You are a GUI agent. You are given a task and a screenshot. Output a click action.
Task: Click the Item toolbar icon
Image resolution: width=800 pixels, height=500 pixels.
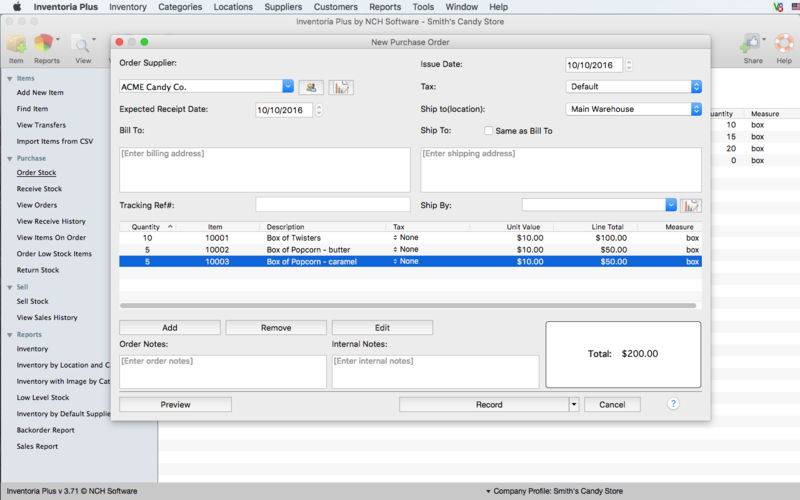coord(16,44)
